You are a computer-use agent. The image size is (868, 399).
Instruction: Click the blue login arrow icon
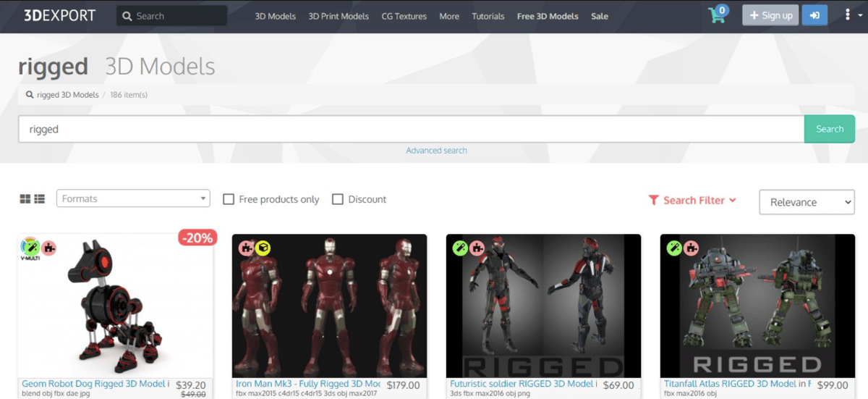click(x=814, y=15)
